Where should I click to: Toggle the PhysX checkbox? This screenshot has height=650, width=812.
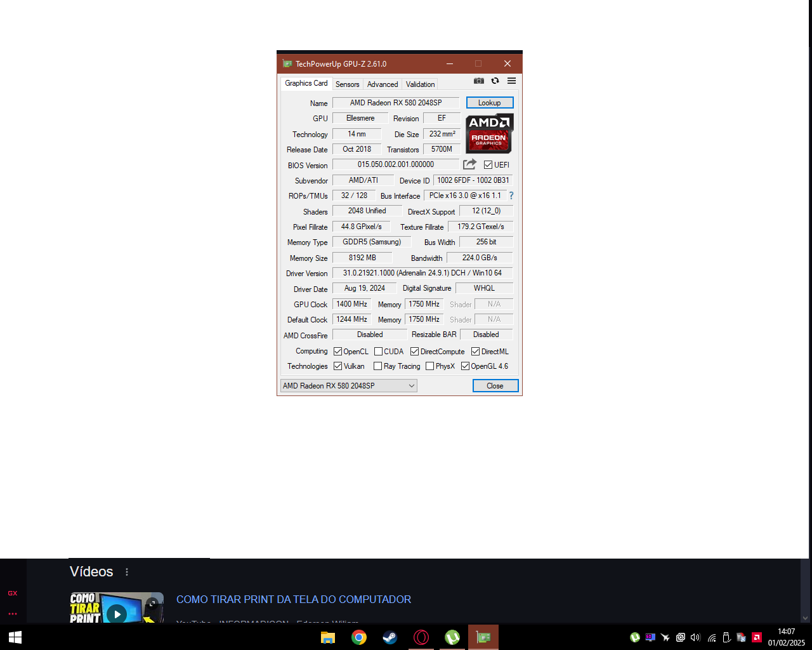coord(430,366)
